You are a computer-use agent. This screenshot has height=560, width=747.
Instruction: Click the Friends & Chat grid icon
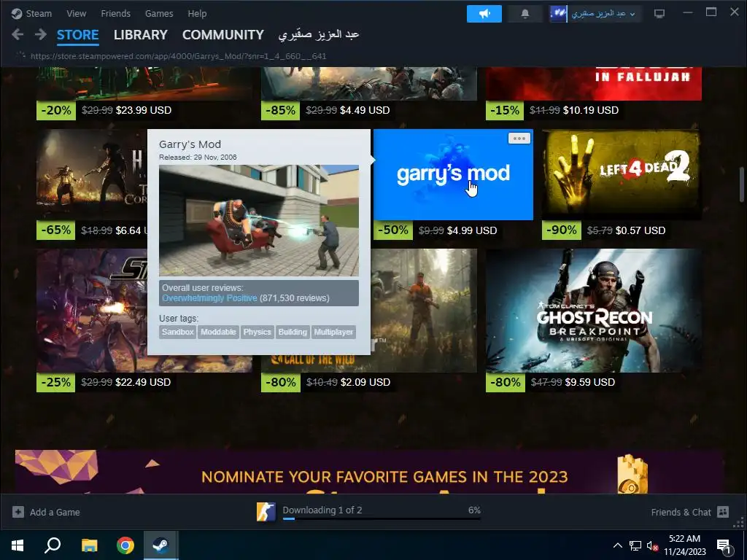click(723, 512)
